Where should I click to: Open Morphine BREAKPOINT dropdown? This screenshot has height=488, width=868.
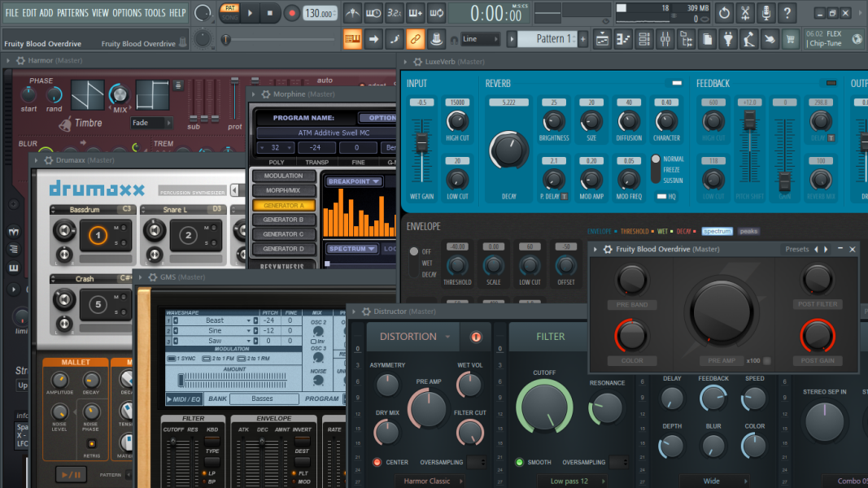353,181
